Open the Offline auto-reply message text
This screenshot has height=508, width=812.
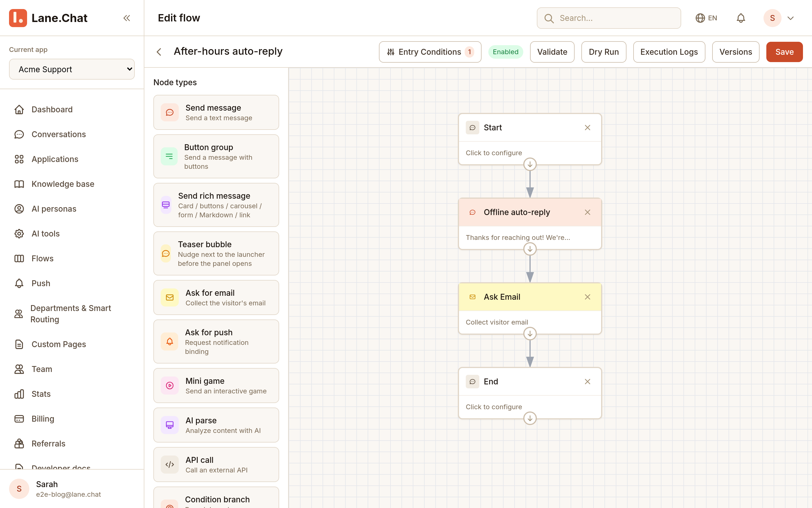tap(518, 238)
